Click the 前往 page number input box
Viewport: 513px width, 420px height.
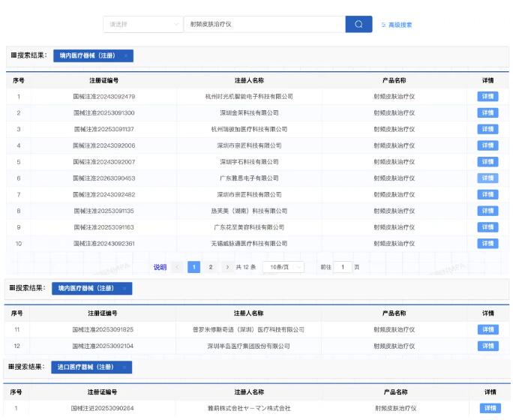(342, 267)
